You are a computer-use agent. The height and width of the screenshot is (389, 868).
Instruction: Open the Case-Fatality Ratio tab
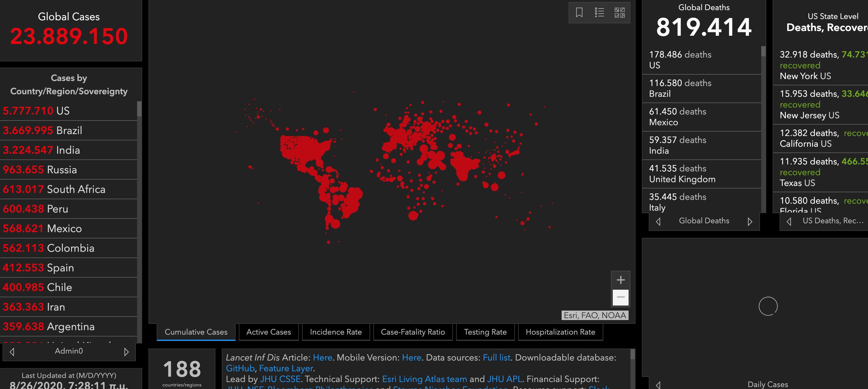pos(413,332)
